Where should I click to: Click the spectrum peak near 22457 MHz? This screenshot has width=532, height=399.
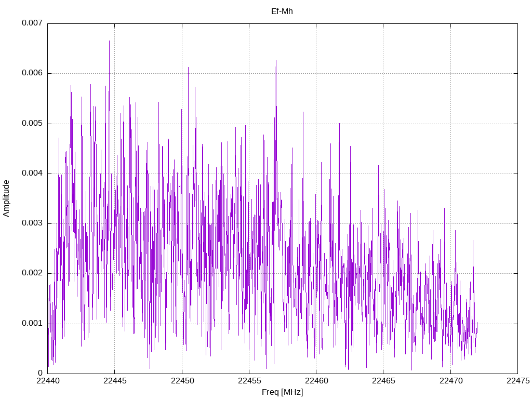pyautogui.click(x=276, y=61)
